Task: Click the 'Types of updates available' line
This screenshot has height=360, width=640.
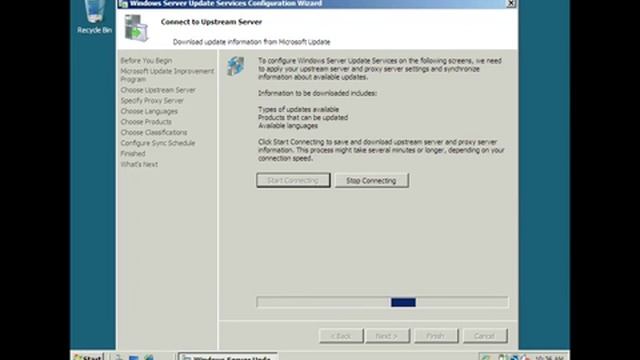Action: click(298, 109)
